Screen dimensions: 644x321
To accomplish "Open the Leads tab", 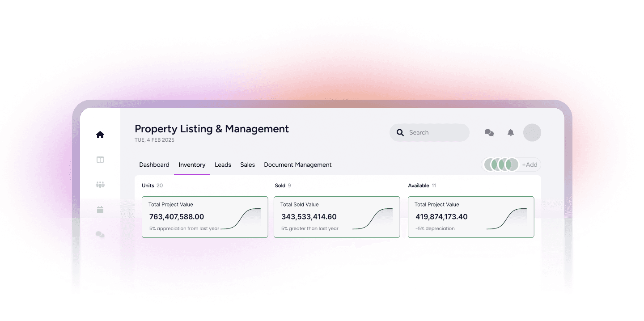I will point(223,165).
